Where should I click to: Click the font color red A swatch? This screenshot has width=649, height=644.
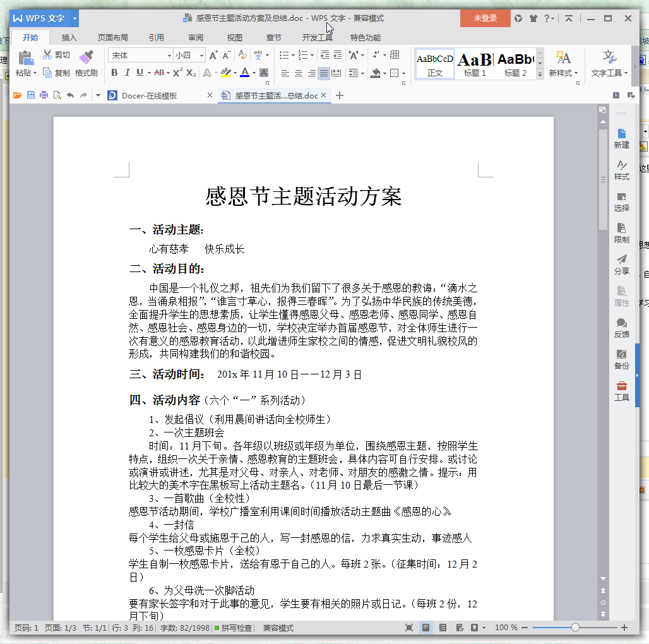pos(244,73)
